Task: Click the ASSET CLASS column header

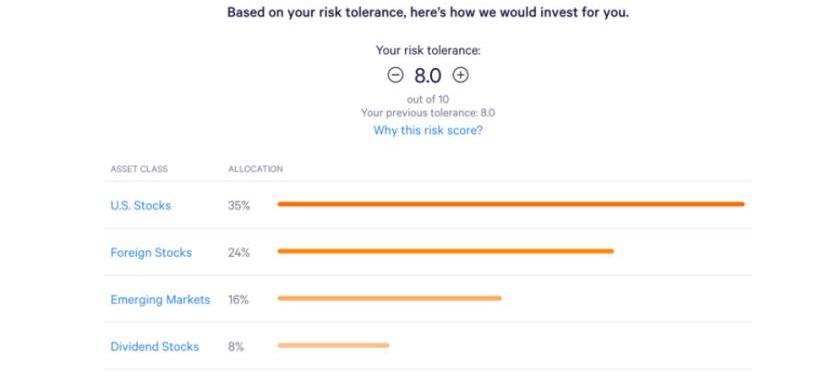Action: click(139, 169)
